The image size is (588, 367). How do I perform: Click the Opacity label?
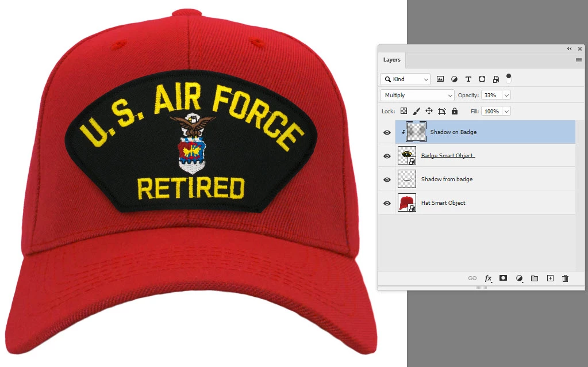pos(468,95)
